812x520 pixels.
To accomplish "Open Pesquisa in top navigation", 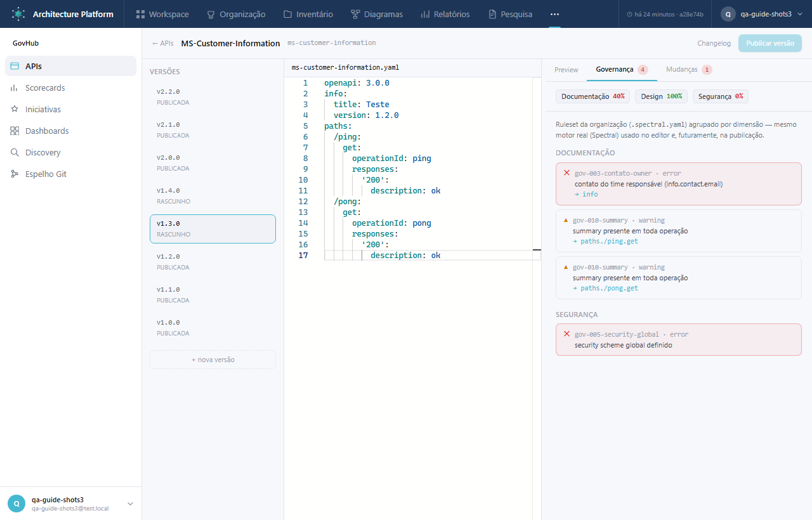I will 511,14.
